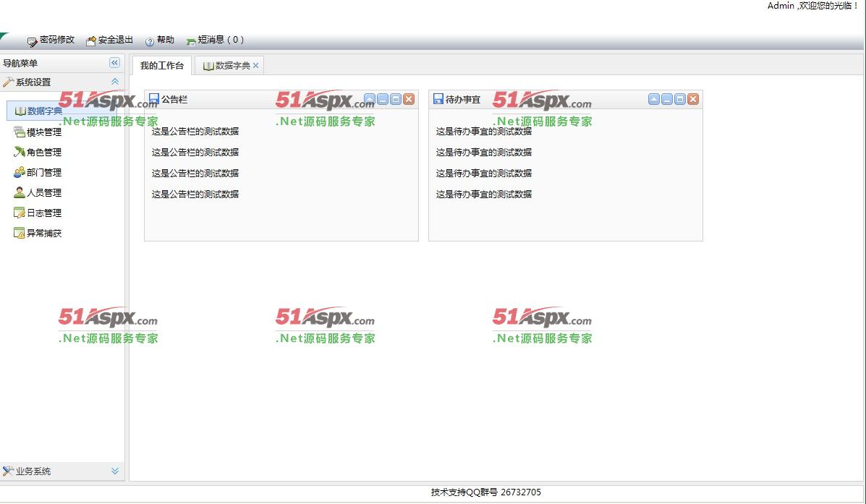Click the 短消息 message icon

tap(190, 41)
